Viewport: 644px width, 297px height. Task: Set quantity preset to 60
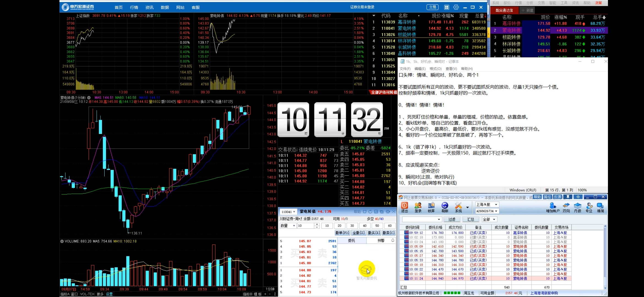pyautogui.click(x=390, y=226)
